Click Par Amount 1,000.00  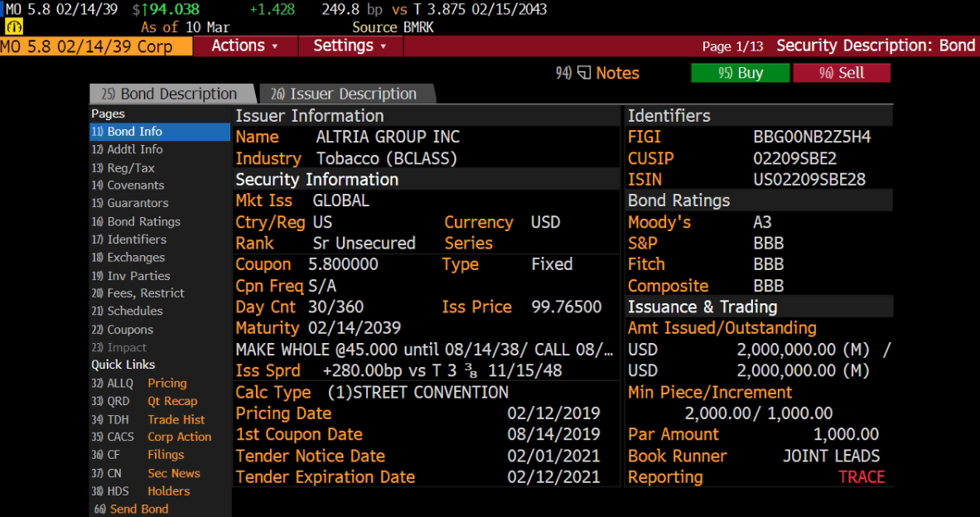(x=846, y=434)
